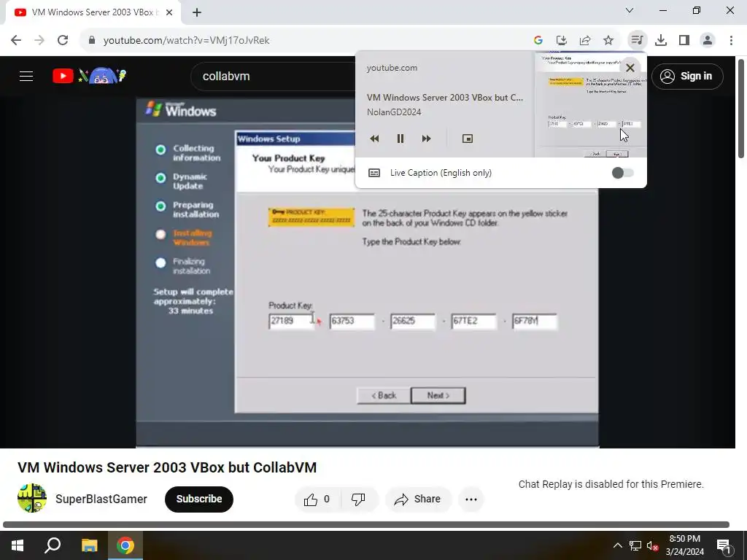Share this page via the address bar share icon
Viewport: 747px width, 560px height.
coord(585,41)
